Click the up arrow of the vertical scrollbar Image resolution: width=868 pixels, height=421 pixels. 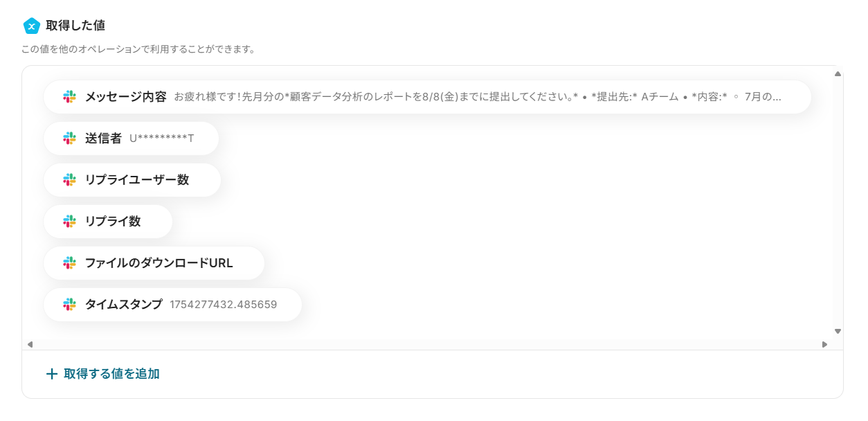[x=838, y=73]
